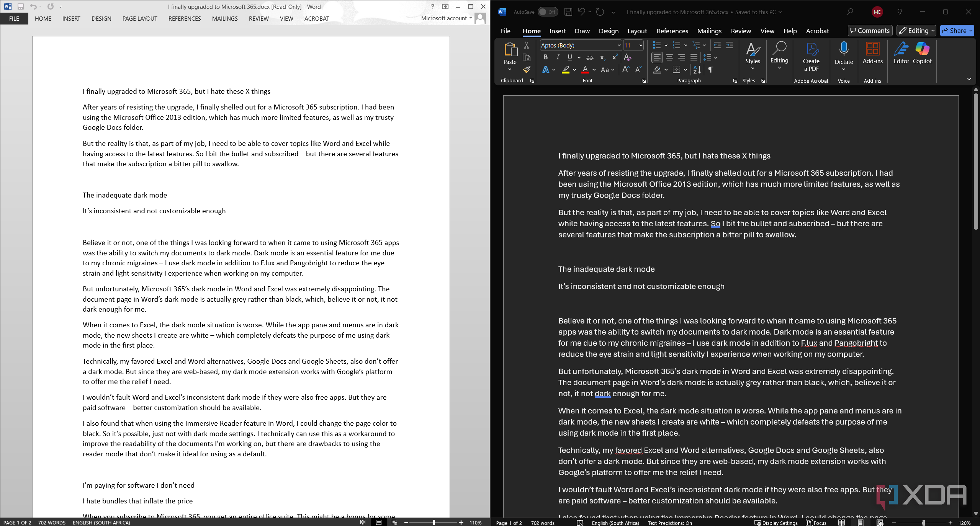Click Display Settings in status bar
Image resolution: width=980 pixels, height=526 pixels.
776,523
